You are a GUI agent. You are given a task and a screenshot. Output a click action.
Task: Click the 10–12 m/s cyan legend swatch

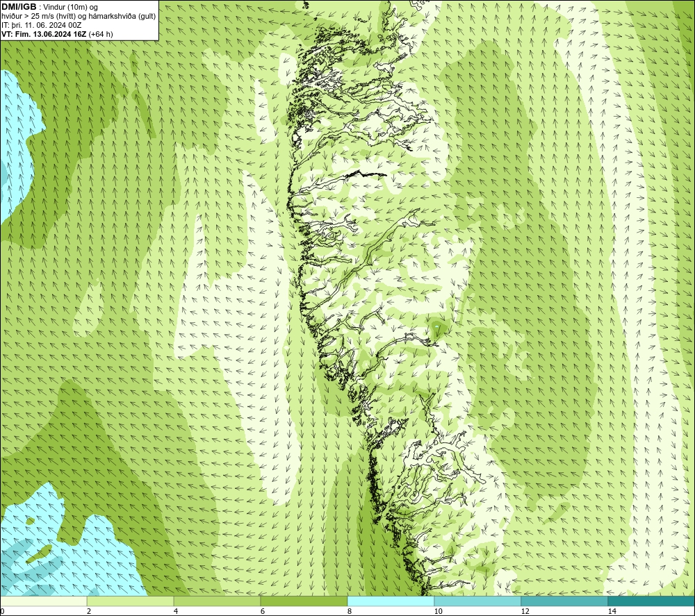coord(478,601)
